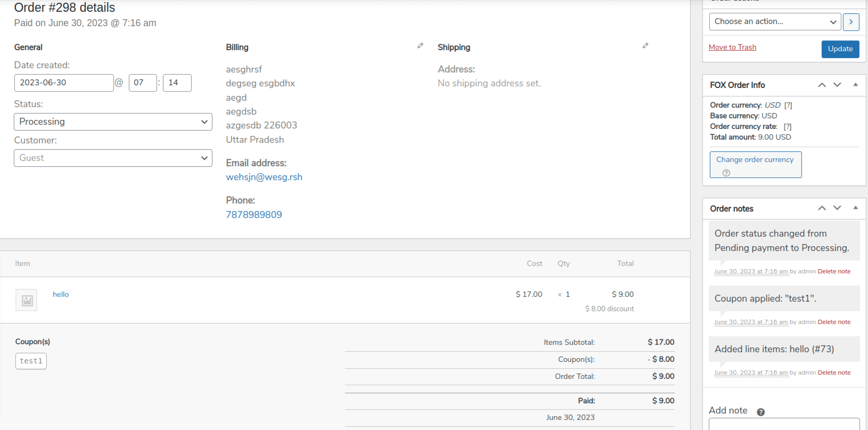Open the Choose an action dropdown
The width and height of the screenshot is (868, 430).
coord(775,22)
